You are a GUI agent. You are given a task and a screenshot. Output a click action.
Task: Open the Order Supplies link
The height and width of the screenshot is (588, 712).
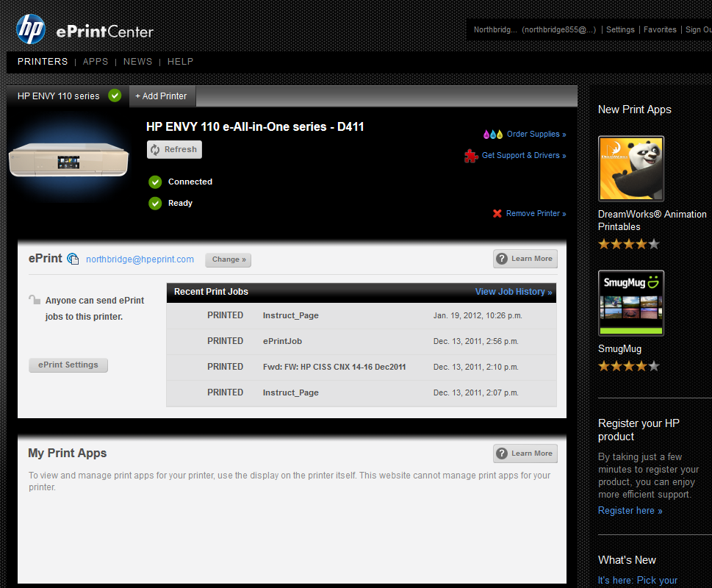pyautogui.click(x=536, y=135)
